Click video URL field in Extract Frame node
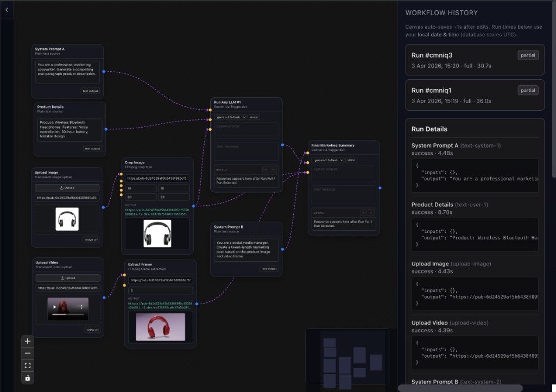The height and width of the screenshot is (392, 556). 160,280
